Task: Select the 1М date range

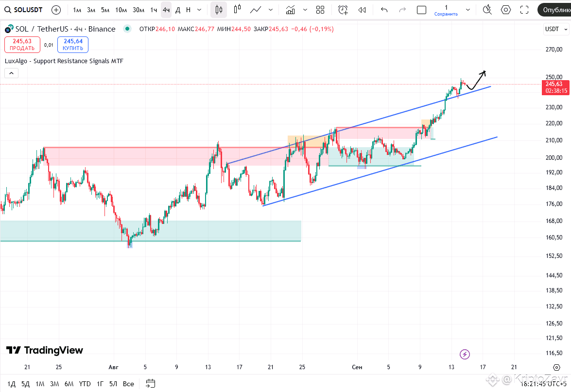Action: pos(40,384)
